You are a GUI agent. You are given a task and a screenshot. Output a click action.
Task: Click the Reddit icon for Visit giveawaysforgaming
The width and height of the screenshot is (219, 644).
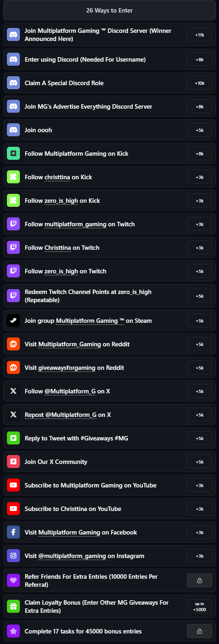point(13,368)
